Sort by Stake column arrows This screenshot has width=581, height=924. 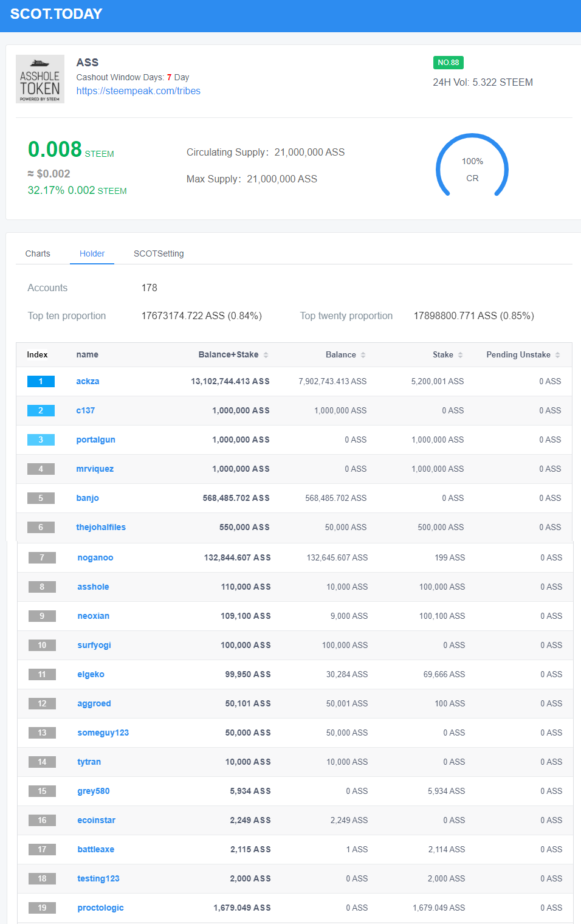pyautogui.click(x=460, y=355)
